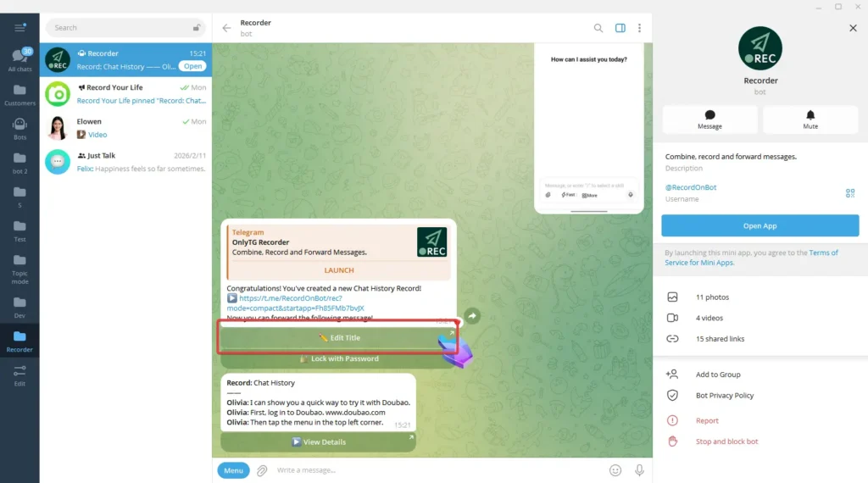The image size is (868, 483).
Task: Open the three-dot chat options menu
Action: point(639,28)
